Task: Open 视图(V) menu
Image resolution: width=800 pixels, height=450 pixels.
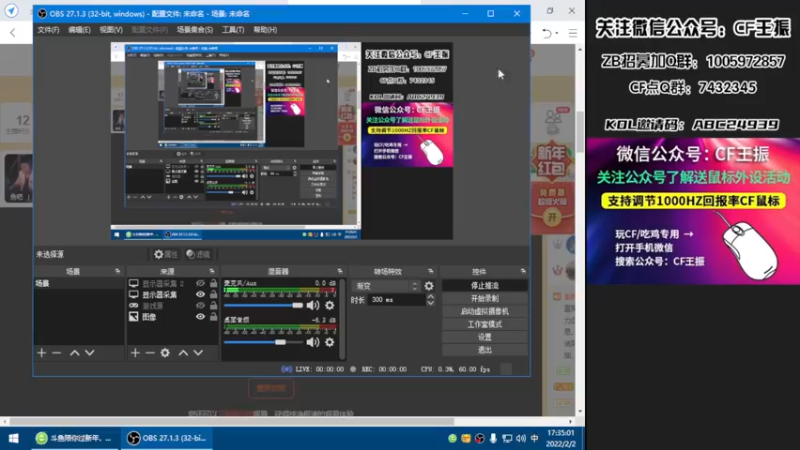Action: pyautogui.click(x=111, y=30)
